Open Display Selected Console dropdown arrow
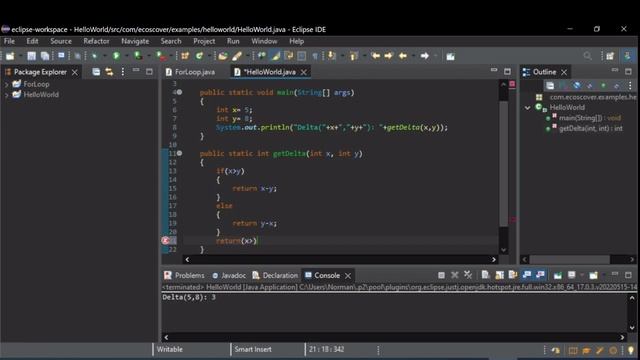 point(581,276)
